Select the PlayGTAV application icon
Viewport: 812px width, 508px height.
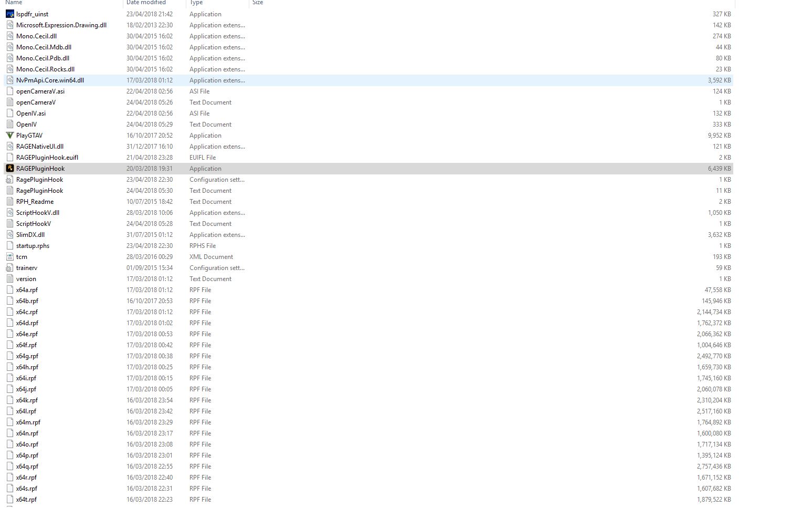[x=10, y=136]
